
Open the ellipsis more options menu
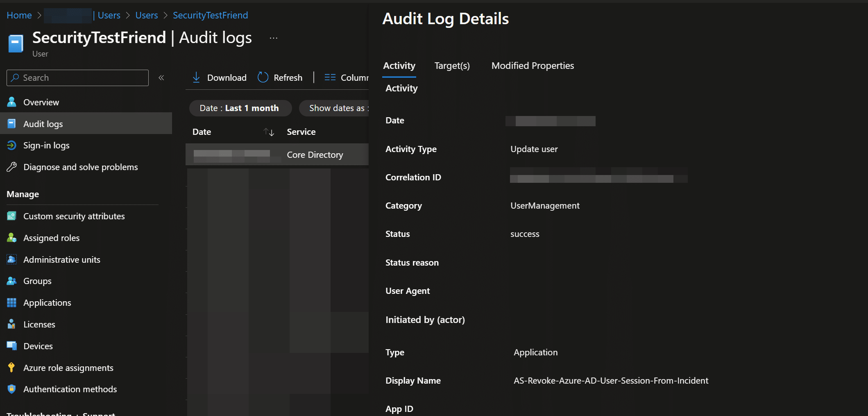click(x=274, y=38)
